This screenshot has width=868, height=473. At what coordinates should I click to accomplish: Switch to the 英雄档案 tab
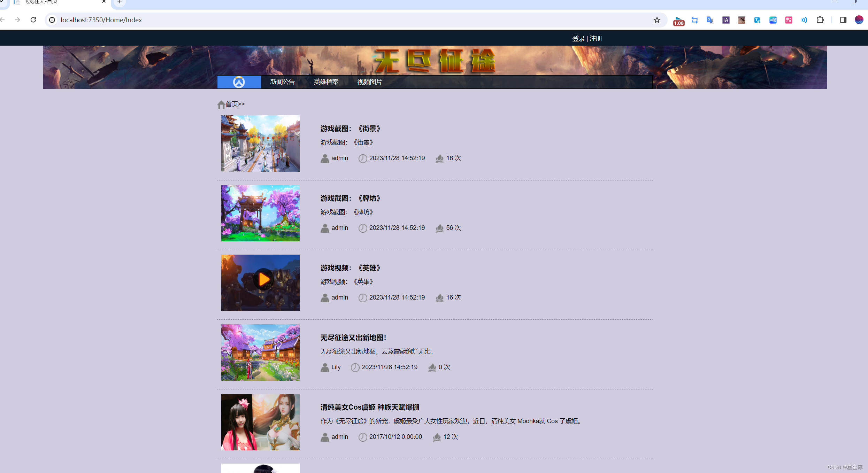tap(326, 82)
